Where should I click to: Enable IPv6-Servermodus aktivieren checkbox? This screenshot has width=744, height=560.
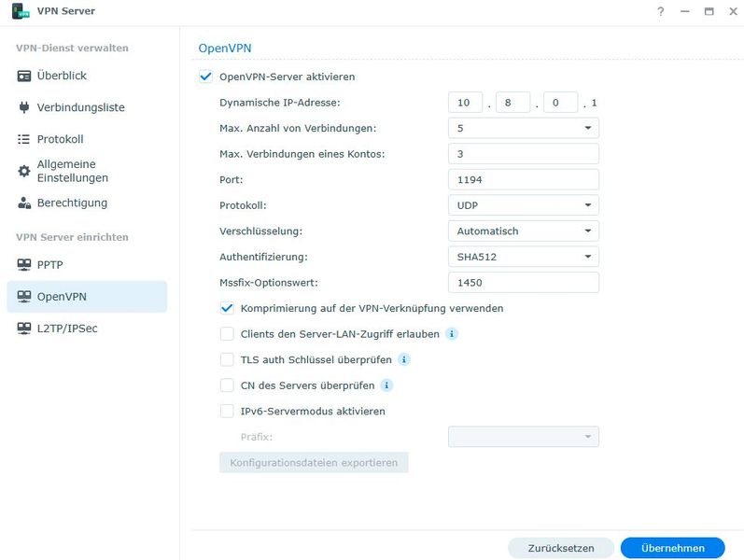point(227,411)
